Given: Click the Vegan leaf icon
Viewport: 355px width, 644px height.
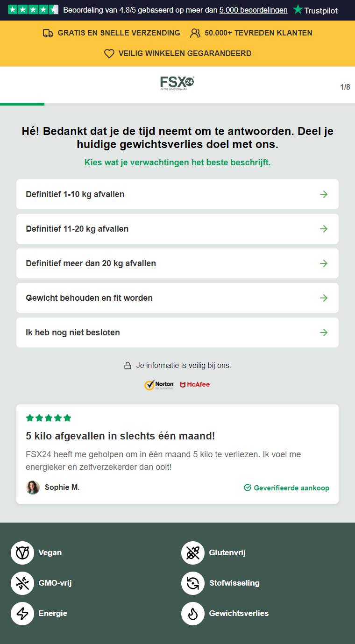Looking at the screenshot, I should click(x=22, y=553).
